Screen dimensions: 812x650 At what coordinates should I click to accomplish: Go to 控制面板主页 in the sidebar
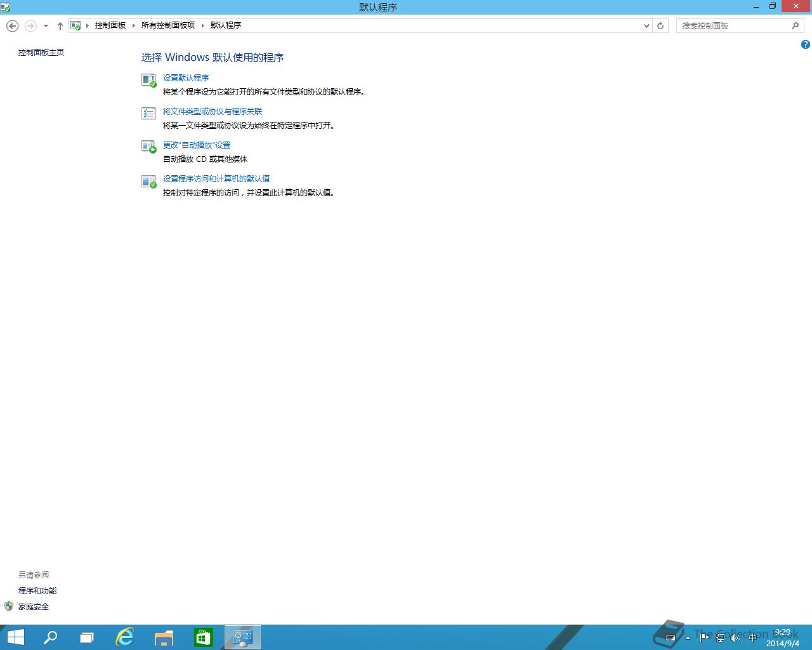click(x=41, y=52)
